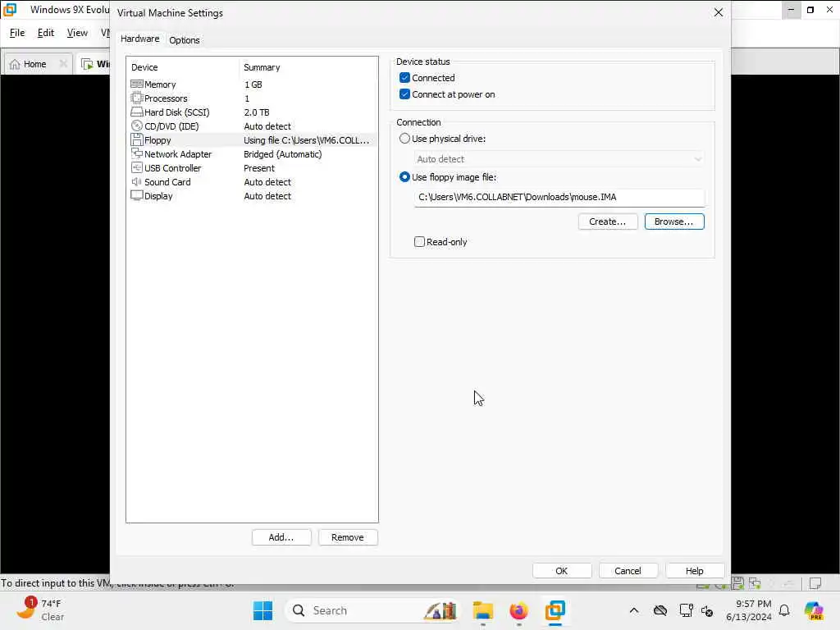The width and height of the screenshot is (840, 630).
Task: Click the floppy image file path field
Action: click(x=559, y=197)
